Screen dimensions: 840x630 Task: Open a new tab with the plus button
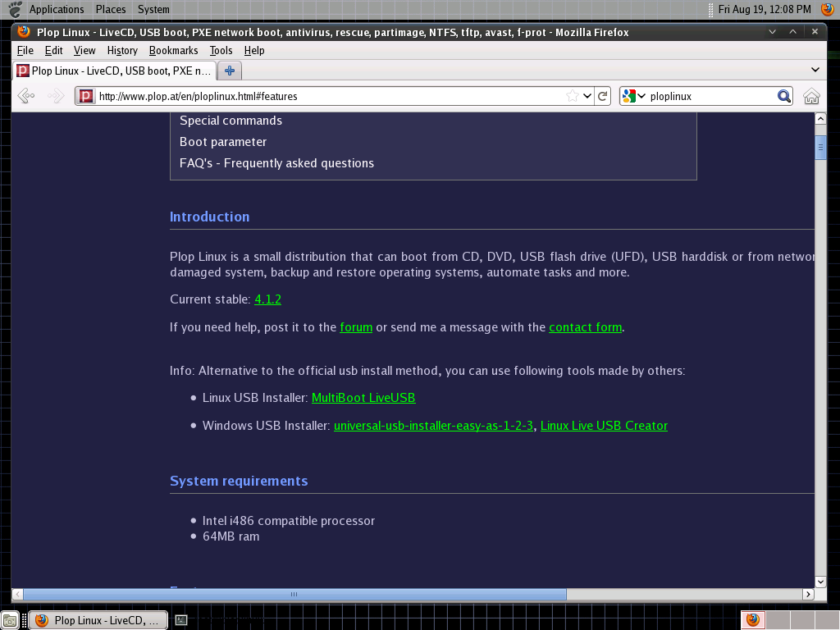230,71
